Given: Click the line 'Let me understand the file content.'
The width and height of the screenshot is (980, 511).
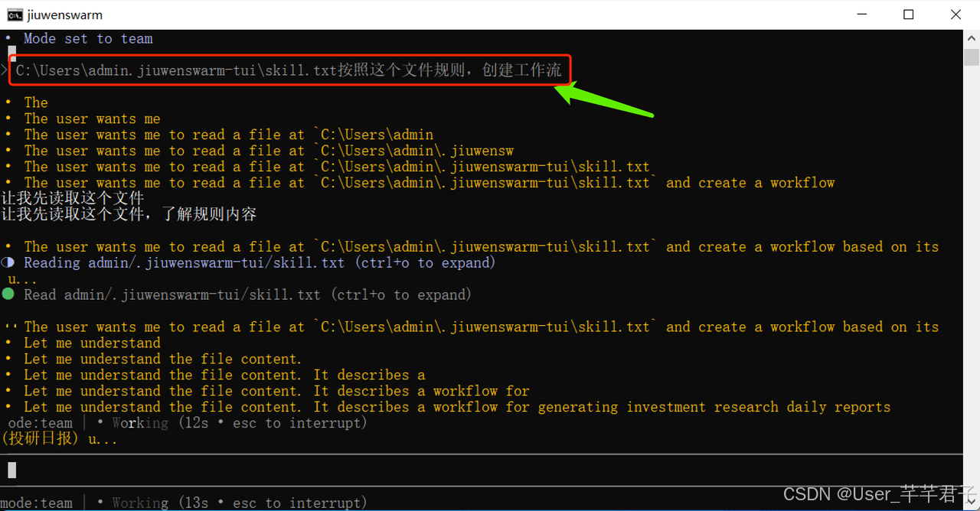Looking at the screenshot, I should click(163, 359).
